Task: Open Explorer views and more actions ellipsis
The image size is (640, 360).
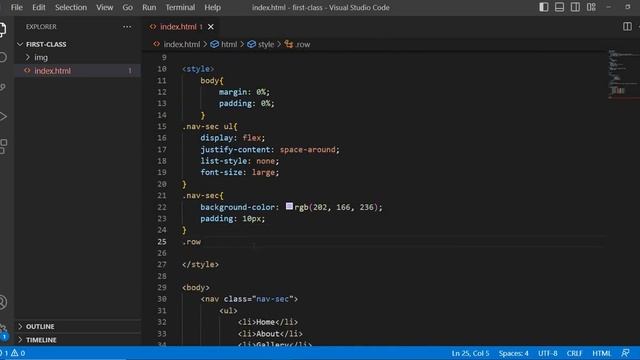Action: pyautogui.click(x=127, y=27)
